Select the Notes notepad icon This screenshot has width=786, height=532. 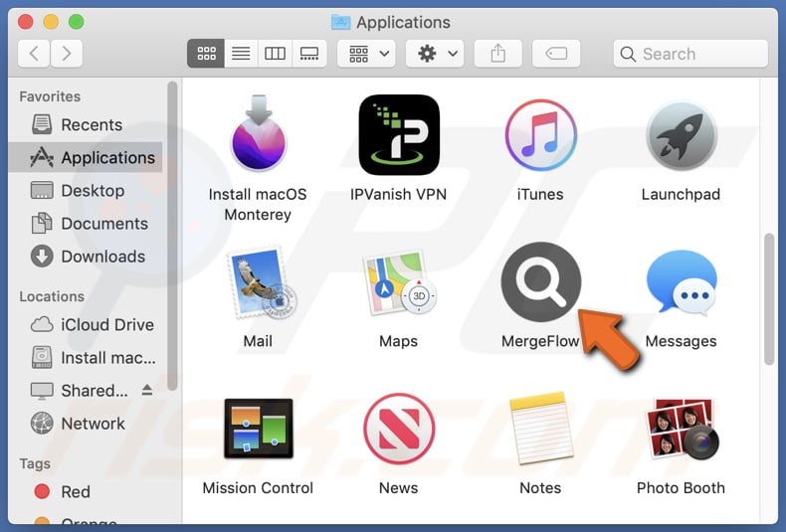pos(541,429)
